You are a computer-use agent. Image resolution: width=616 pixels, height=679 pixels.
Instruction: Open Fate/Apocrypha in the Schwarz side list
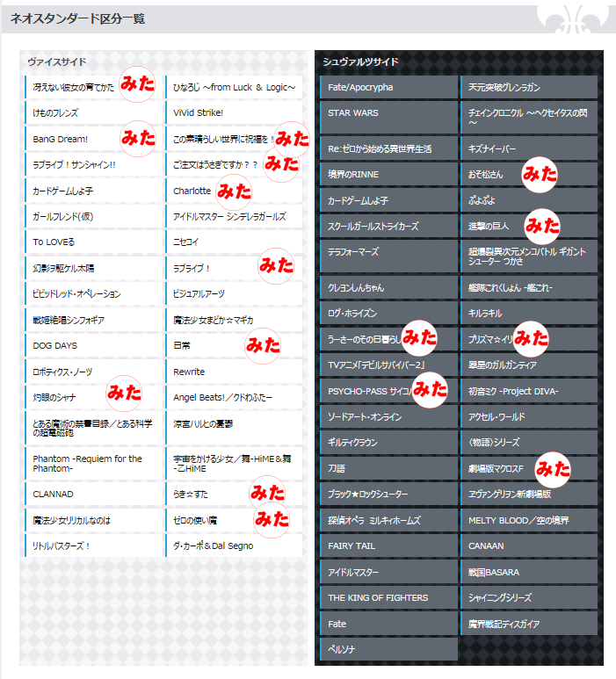[389, 87]
